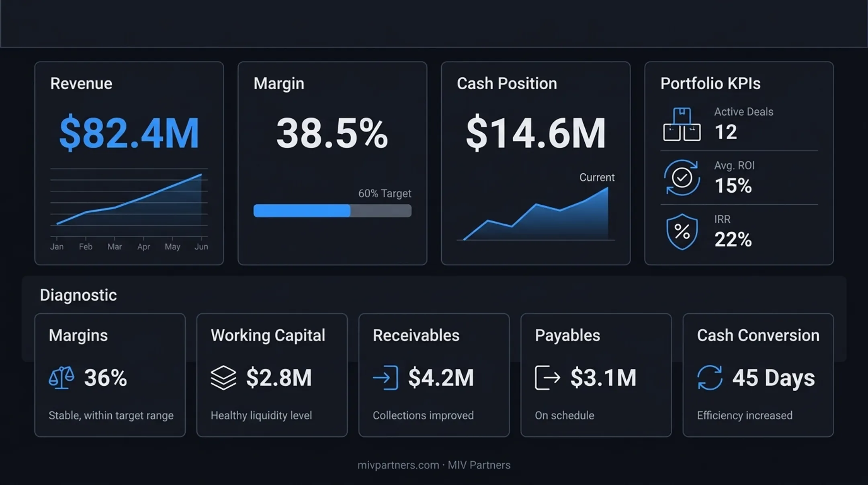Click the Cash Position area chart
This screenshot has width=868, height=485.
[536, 214]
